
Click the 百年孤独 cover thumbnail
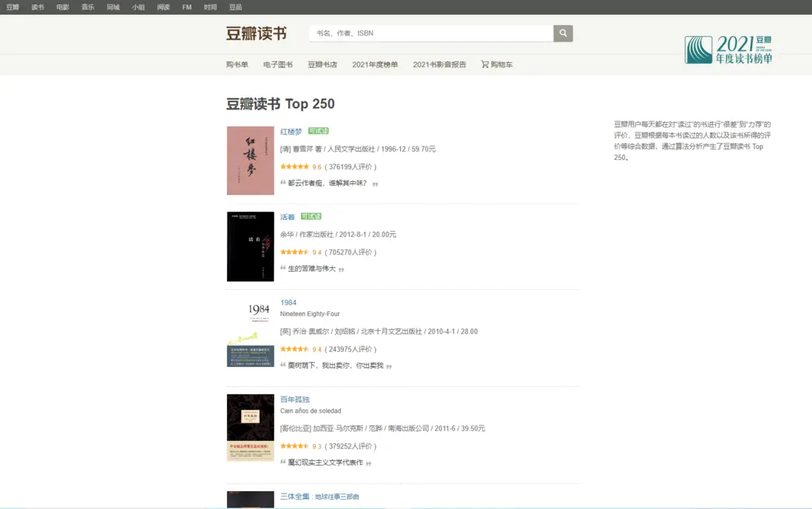[251, 428]
